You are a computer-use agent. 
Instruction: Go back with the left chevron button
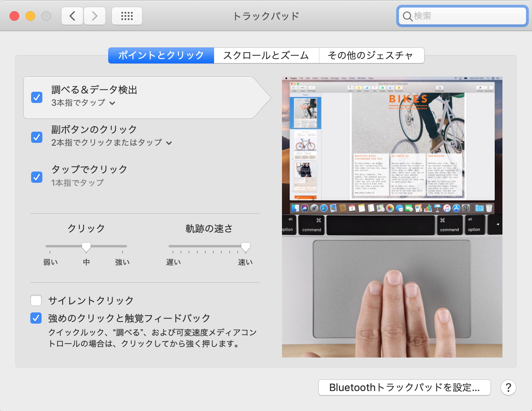click(x=72, y=16)
